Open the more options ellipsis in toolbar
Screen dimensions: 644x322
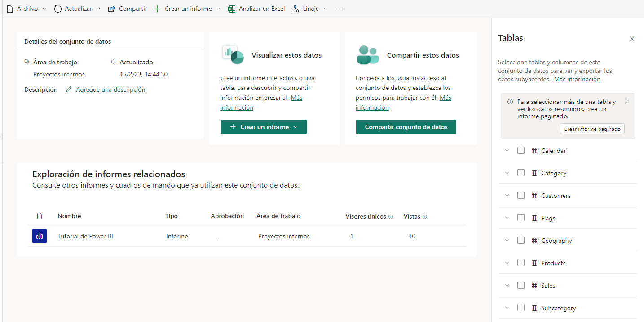[x=339, y=9]
